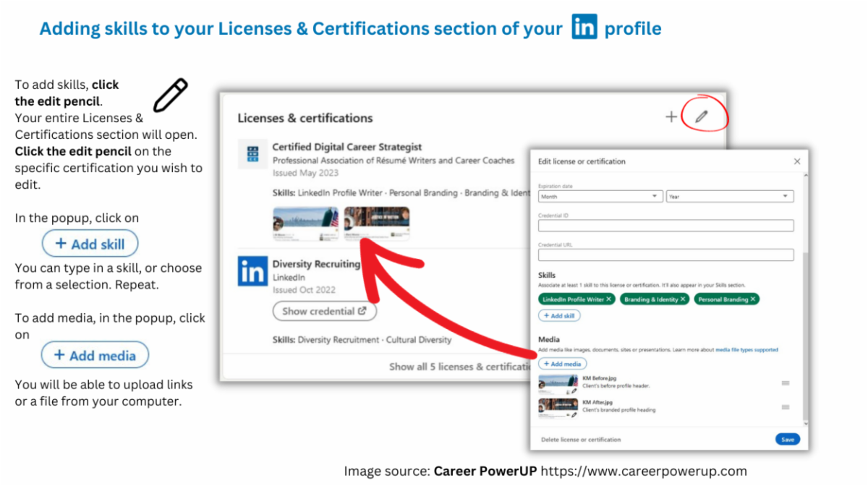
Task: Click the organization logo beside Certified Digital Career Strategist
Action: tap(252, 154)
